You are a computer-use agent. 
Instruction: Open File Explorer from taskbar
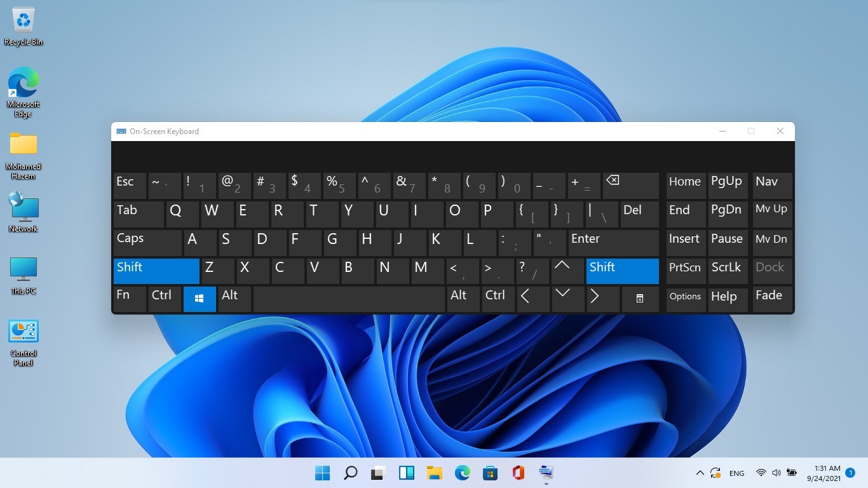point(434,473)
